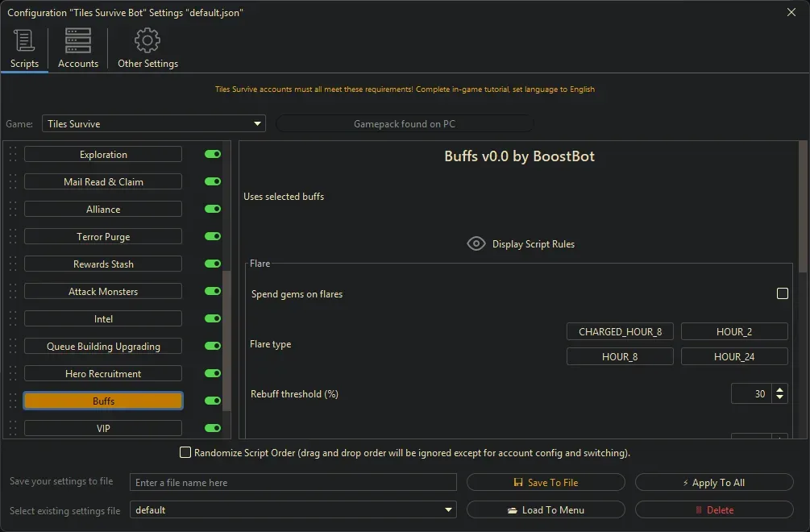Open the Game selection dropdown
The width and height of the screenshot is (810, 532).
click(257, 124)
